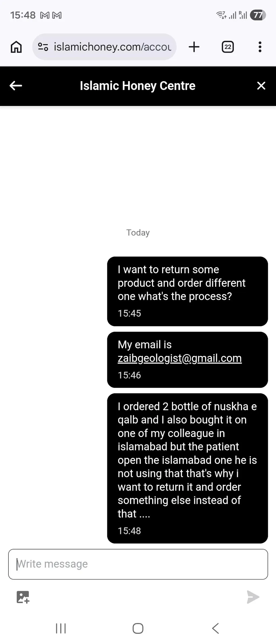The image size is (276, 644).
Task: Tap the first message about returning product
Action: 187,291
